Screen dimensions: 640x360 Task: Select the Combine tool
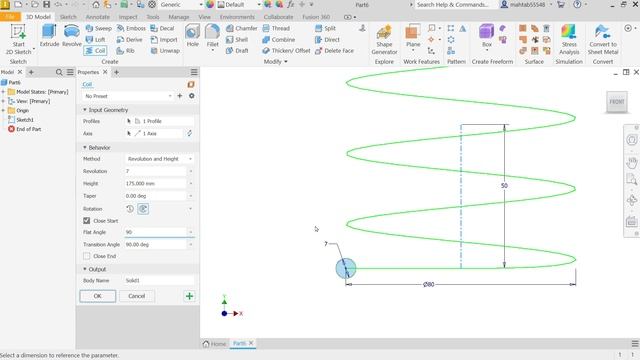[x=279, y=40]
